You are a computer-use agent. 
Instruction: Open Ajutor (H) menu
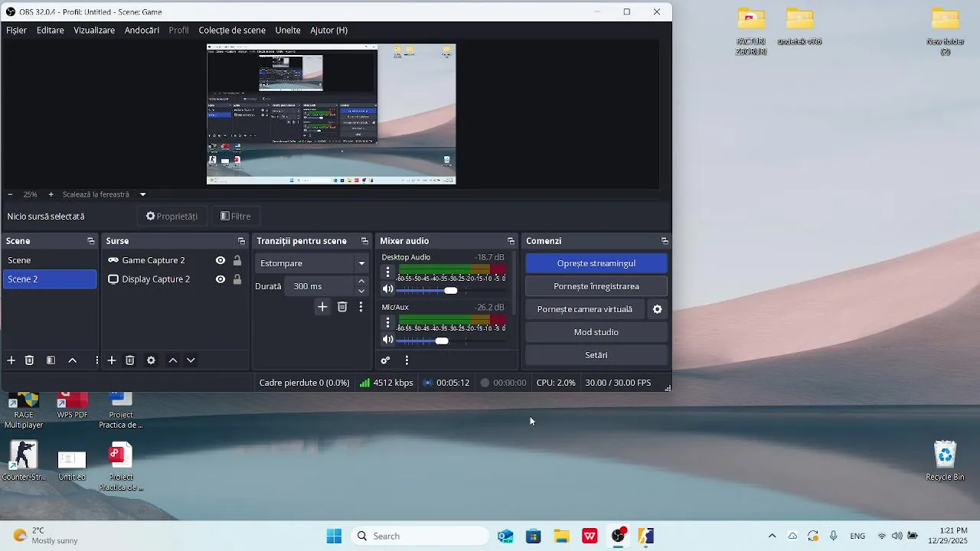pyautogui.click(x=329, y=31)
